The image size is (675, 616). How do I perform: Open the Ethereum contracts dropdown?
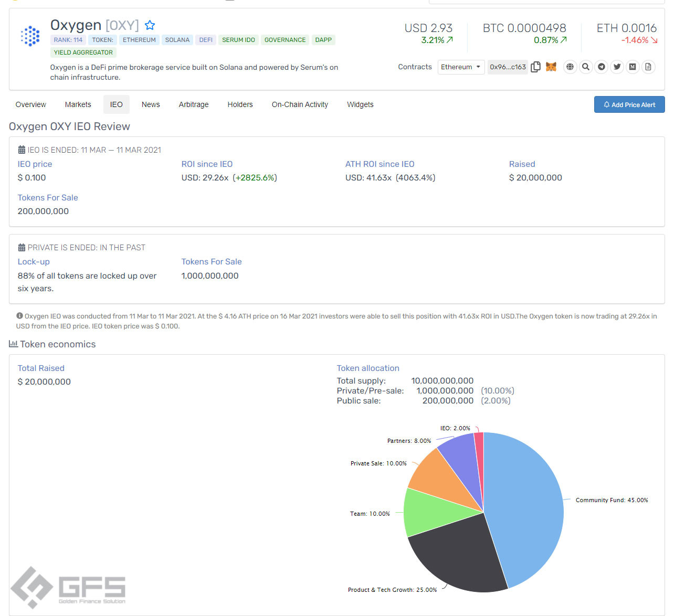[x=461, y=67]
